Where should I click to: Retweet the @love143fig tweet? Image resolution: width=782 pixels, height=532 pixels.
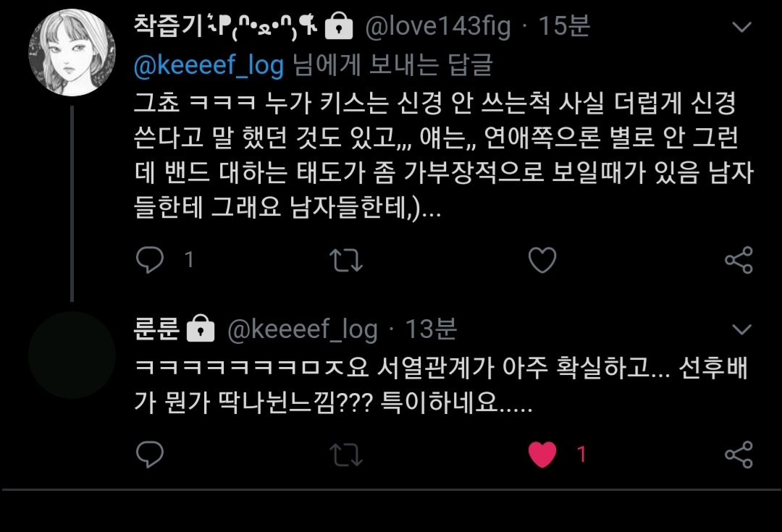(x=345, y=260)
